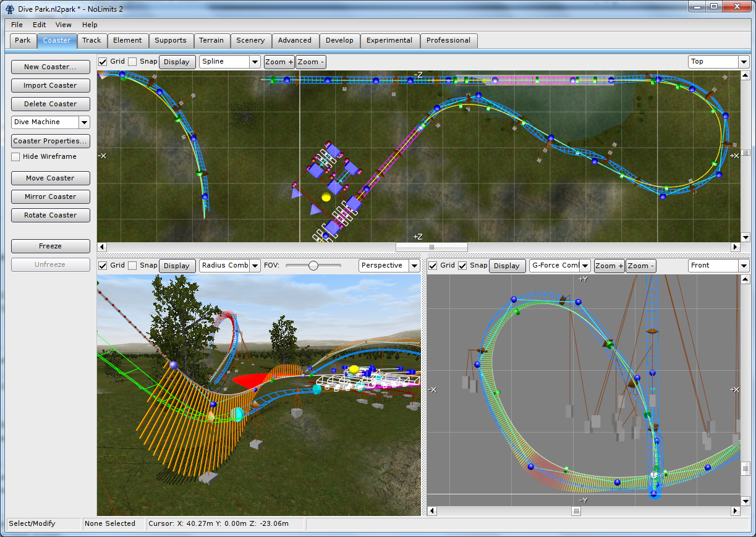The image size is (756, 537).
Task: Click the Mirror Coaster button
Action: [50, 197]
